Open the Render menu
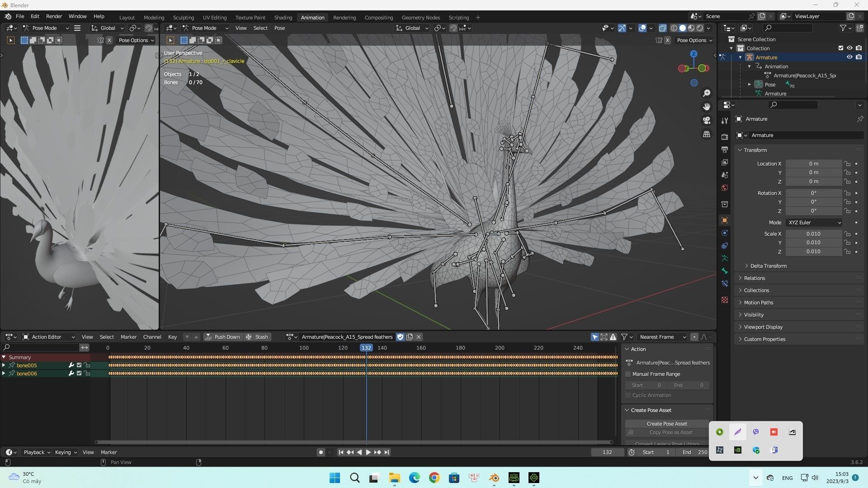Viewport: 868px width, 488px height. point(54,16)
